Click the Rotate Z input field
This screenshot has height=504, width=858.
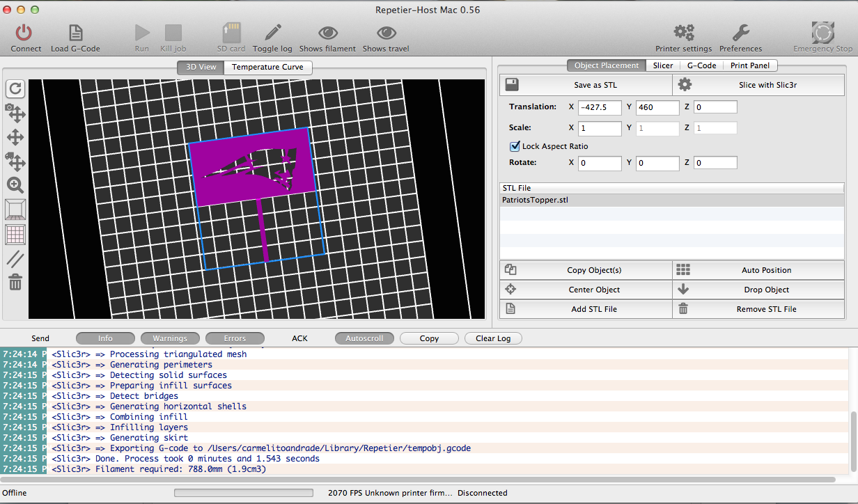(x=715, y=163)
